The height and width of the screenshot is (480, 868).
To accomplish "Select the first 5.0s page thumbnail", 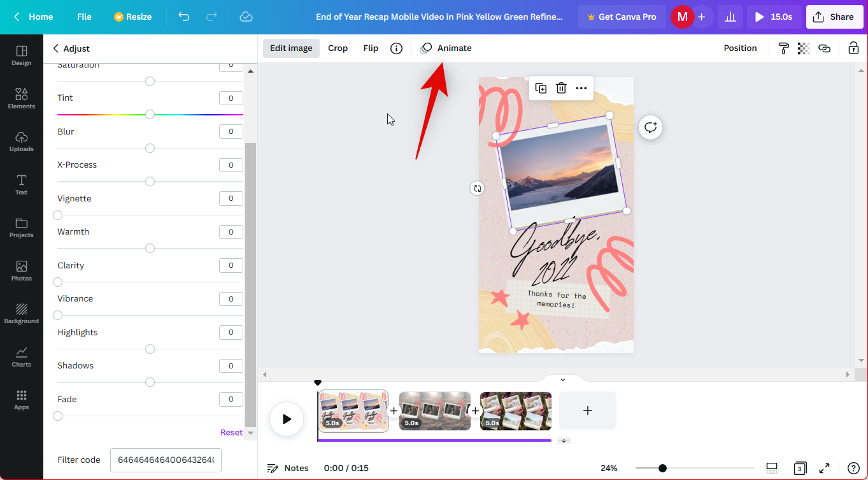I will [x=353, y=411].
